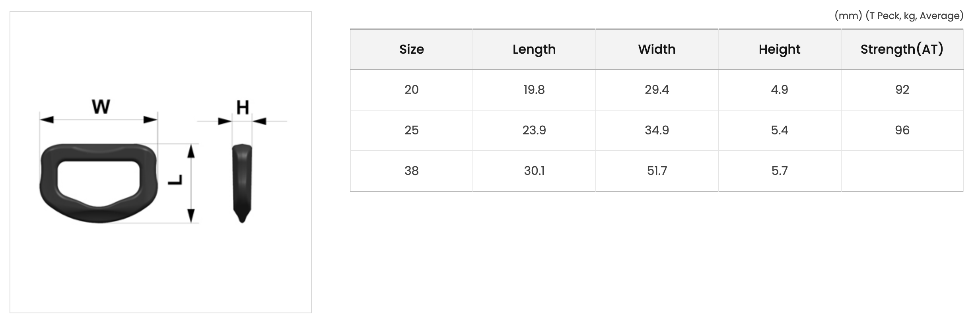Click the 19.8 length value
Viewport: 980px width, 334px height.
534,90
